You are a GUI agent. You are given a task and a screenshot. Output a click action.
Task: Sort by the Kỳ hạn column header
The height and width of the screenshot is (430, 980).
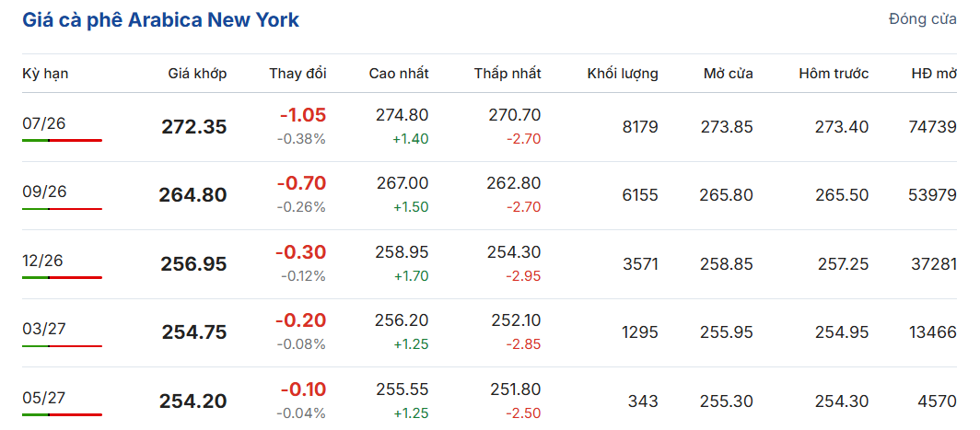[45, 74]
